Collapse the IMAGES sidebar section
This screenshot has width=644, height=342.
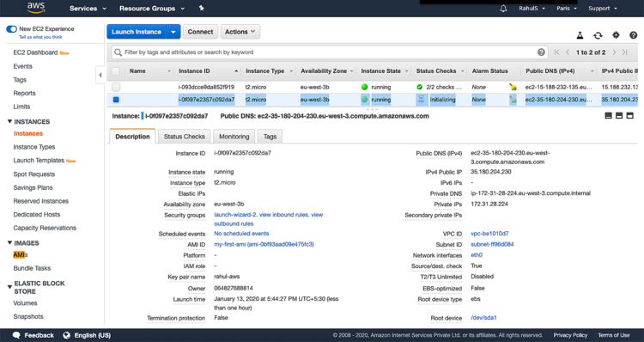9,242
